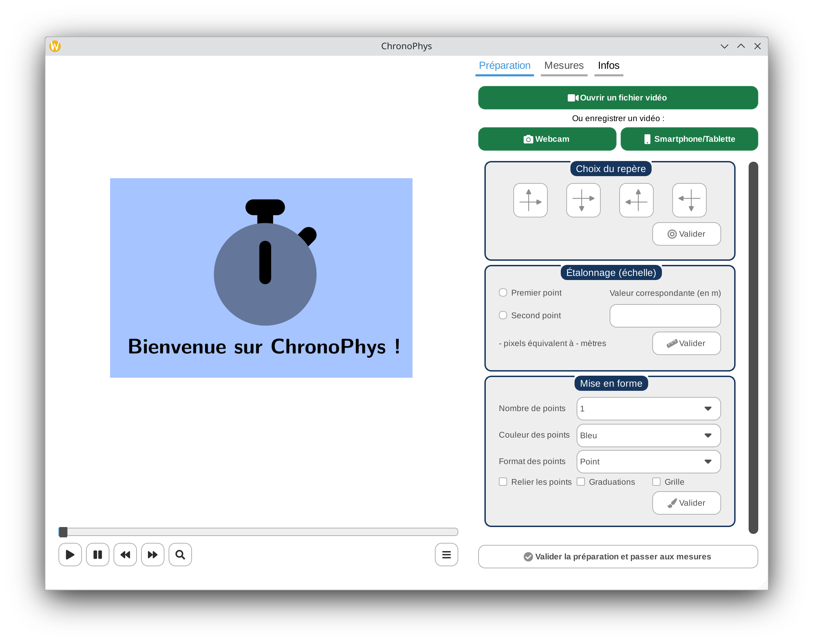Click the Valeur correspondante input field
Screen dimensions: 814x644
tap(665, 316)
